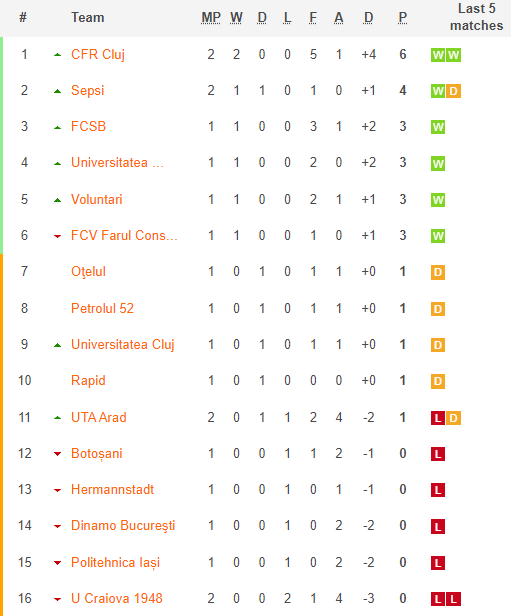The width and height of the screenshot is (511, 616).
Task: Click UTA Arad's red L result badge
Action: [x=438, y=418]
